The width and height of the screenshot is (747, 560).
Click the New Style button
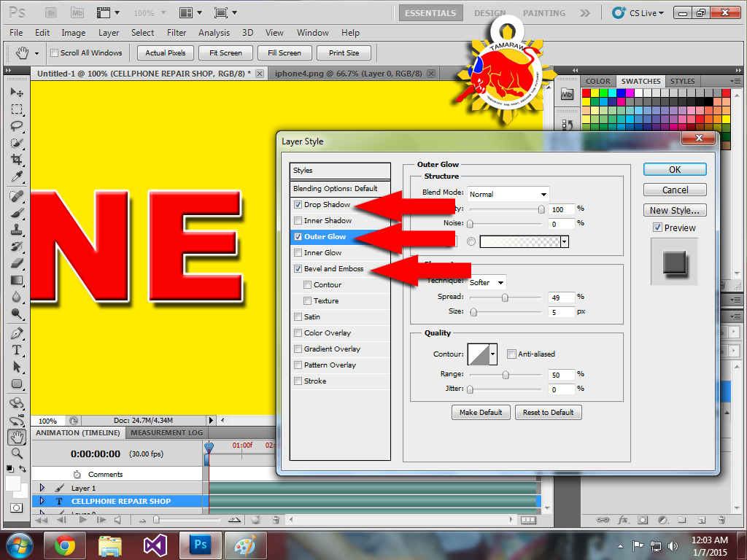pos(675,210)
